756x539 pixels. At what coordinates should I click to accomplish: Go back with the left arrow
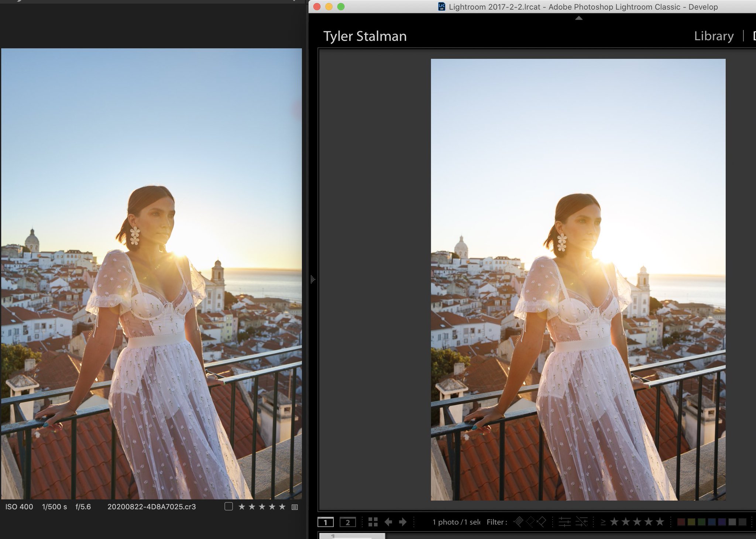point(388,522)
